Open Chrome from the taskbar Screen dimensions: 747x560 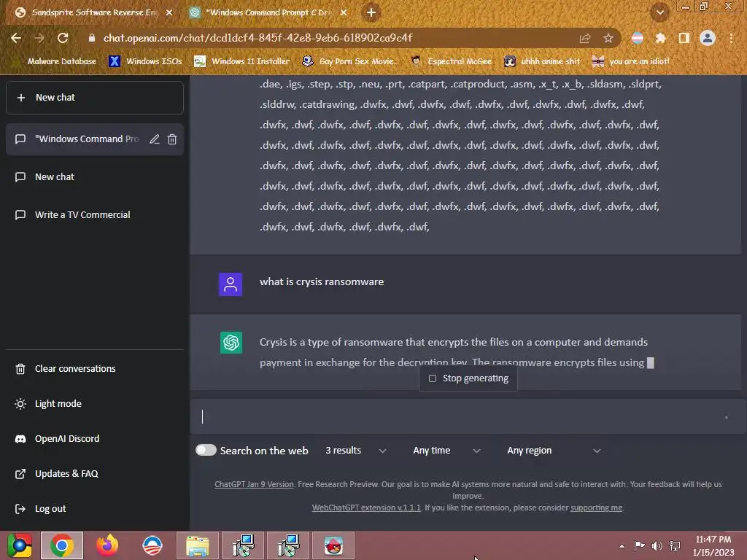pos(62,545)
